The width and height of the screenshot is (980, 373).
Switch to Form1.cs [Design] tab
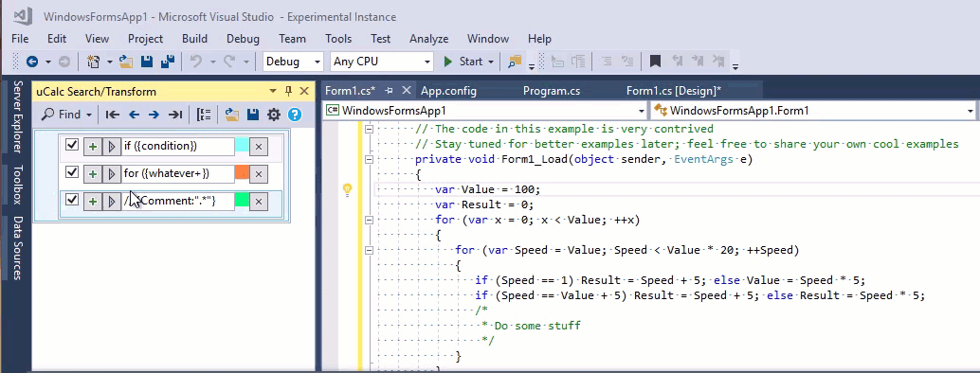pos(674,91)
